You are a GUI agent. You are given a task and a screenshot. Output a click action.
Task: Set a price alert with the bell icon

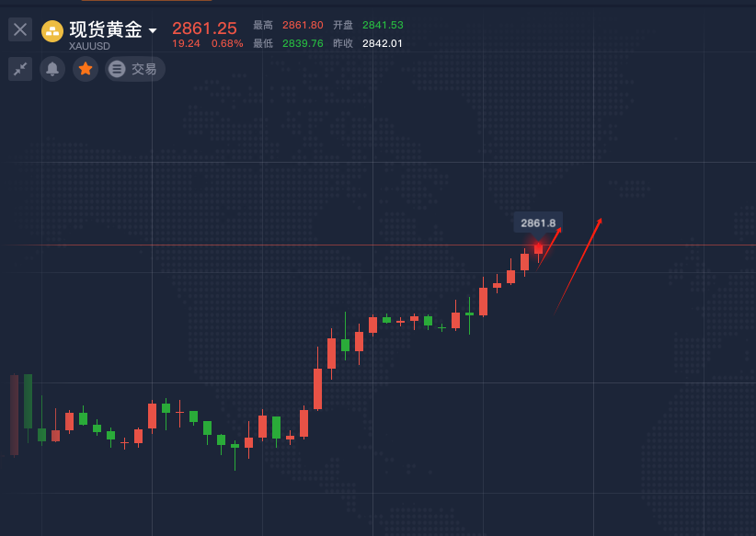tap(52, 69)
